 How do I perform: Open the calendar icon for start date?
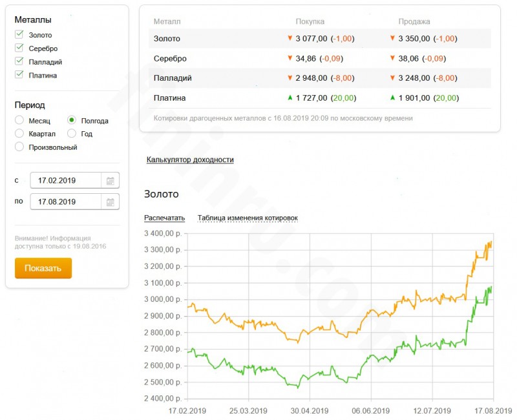click(110, 181)
